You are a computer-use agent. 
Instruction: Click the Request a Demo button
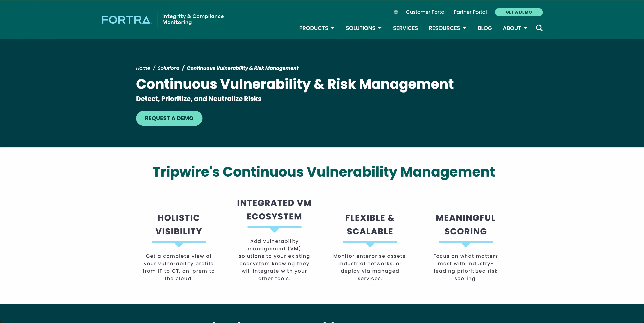click(x=169, y=118)
